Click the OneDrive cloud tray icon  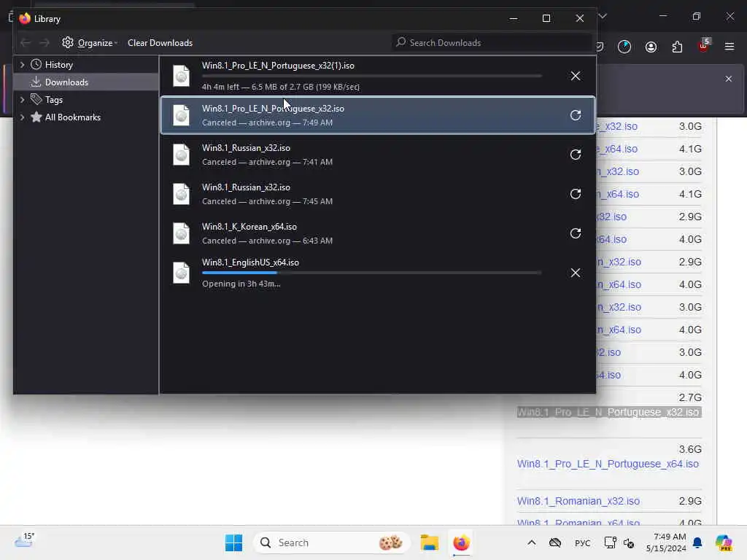tap(555, 542)
